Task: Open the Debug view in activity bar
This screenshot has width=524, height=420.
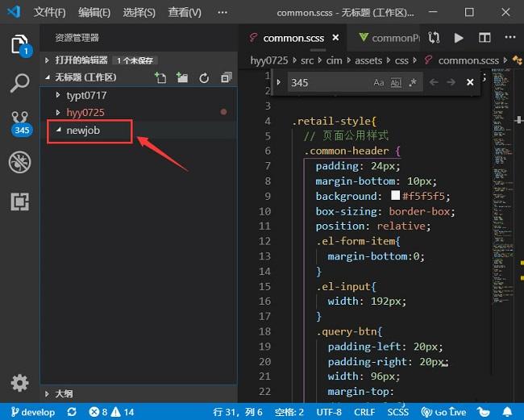Action: click(19, 162)
